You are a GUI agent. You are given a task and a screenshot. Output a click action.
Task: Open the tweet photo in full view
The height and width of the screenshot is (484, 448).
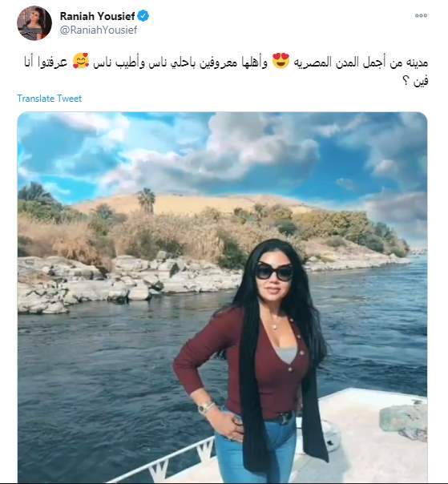tap(222, 297)
